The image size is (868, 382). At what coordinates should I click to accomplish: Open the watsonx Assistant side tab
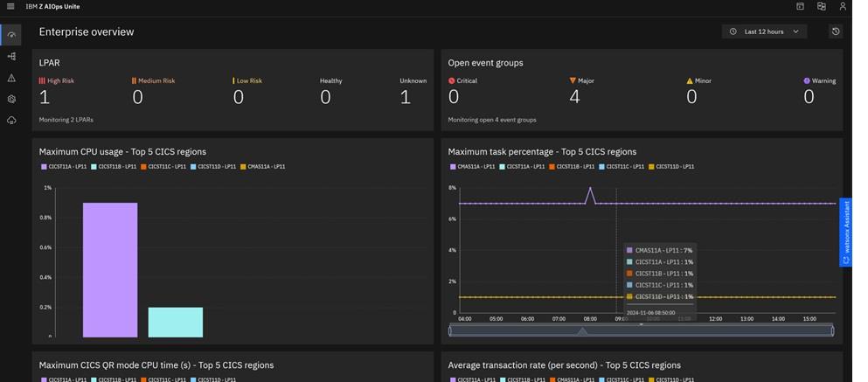pyautogui.click(x=845, y=232)
